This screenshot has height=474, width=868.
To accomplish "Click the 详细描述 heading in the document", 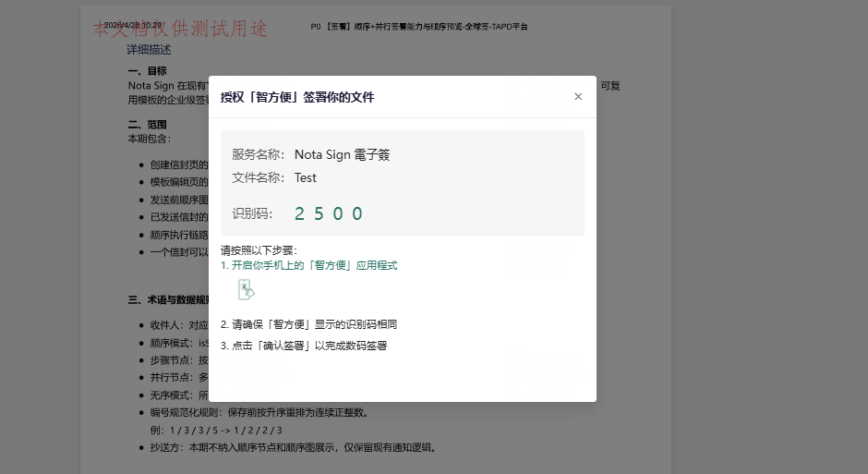I will 149,50.
